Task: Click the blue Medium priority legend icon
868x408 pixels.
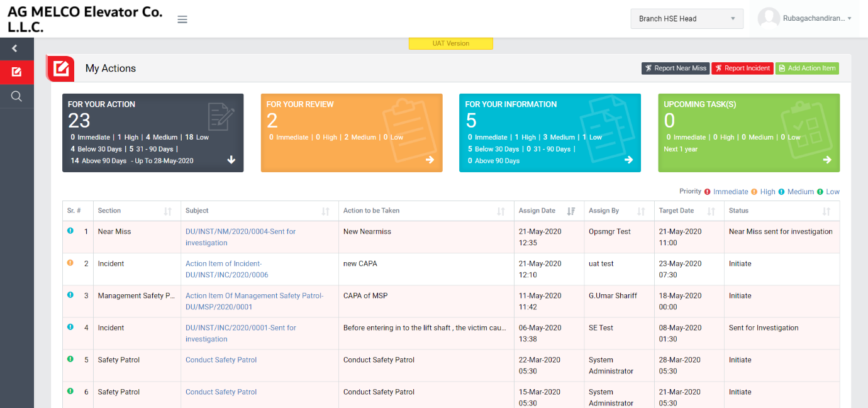Action: pyautogui.click(x=781, y=192)
